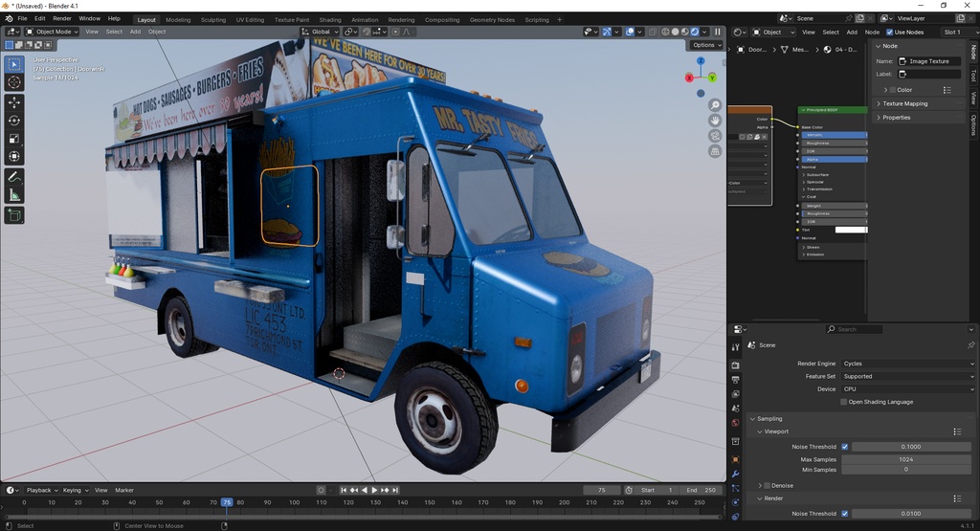Image resolution: width=980 pixels, height=531 pixels.
Task: Click the Options button in viewport
Action: 705,45
